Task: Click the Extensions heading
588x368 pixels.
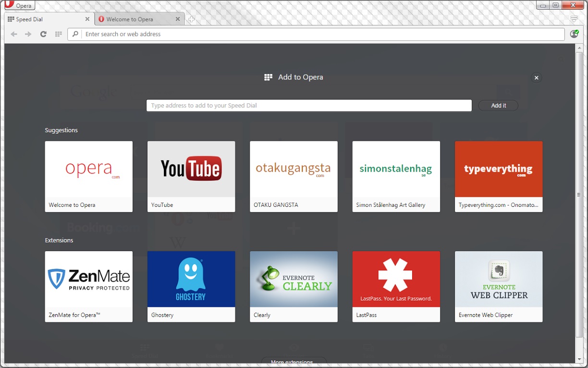Action: pyautogui.click(x=59, y=240)
